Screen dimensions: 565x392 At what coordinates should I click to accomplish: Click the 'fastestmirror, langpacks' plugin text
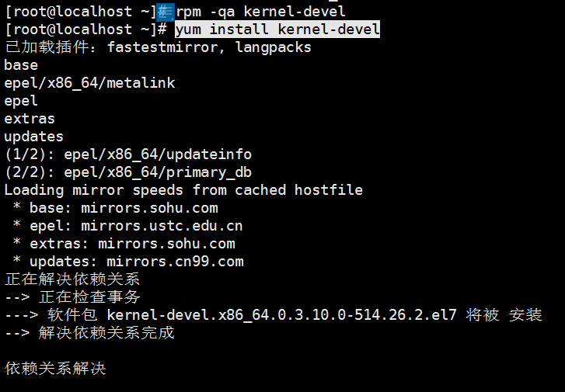click(209, 47)
